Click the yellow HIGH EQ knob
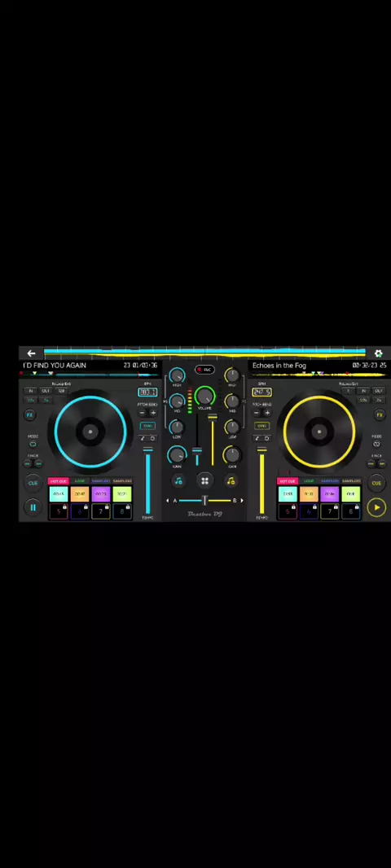The width and height of the screenshot is (391, 868). point(232,375)
